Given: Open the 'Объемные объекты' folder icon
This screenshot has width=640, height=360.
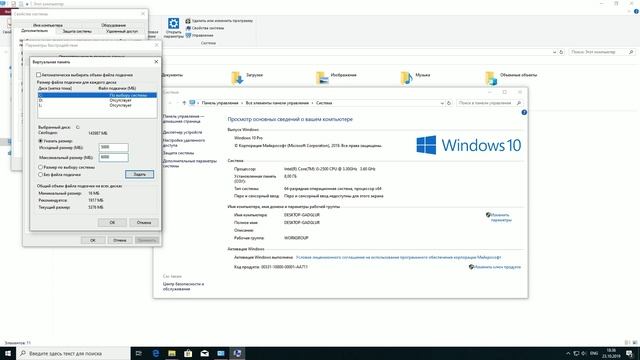Looking at the screenshot, I should point(491,77).
